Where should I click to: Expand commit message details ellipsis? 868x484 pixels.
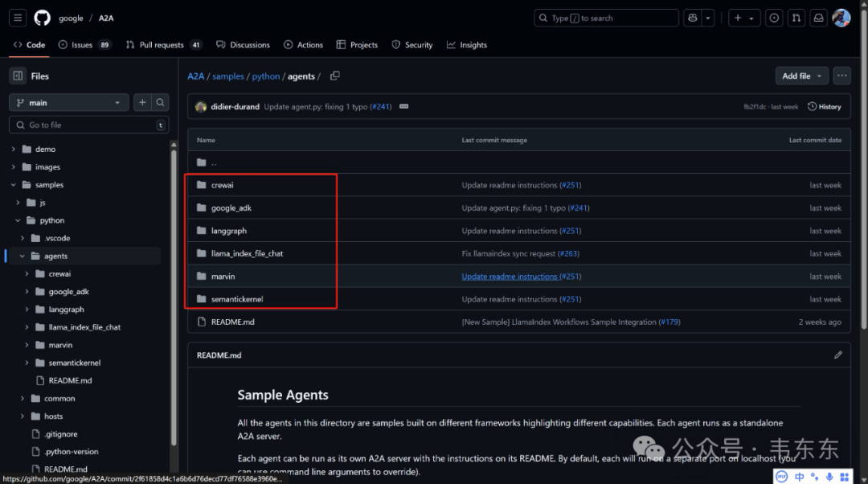[404, 106]
